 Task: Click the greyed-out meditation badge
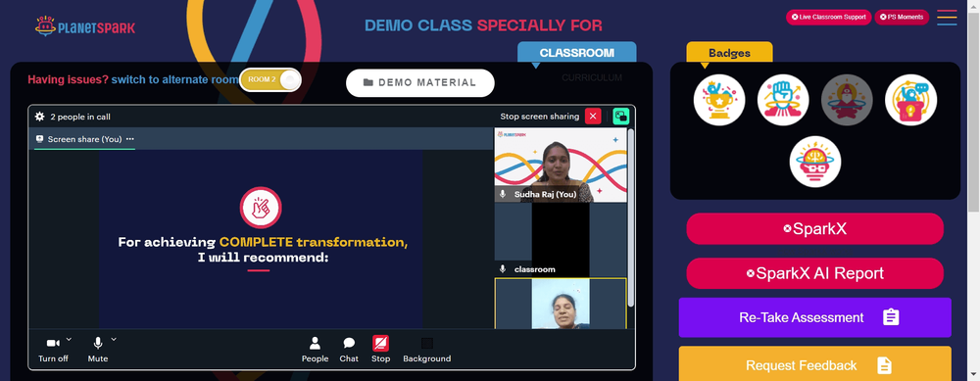[x=847, y=100]
